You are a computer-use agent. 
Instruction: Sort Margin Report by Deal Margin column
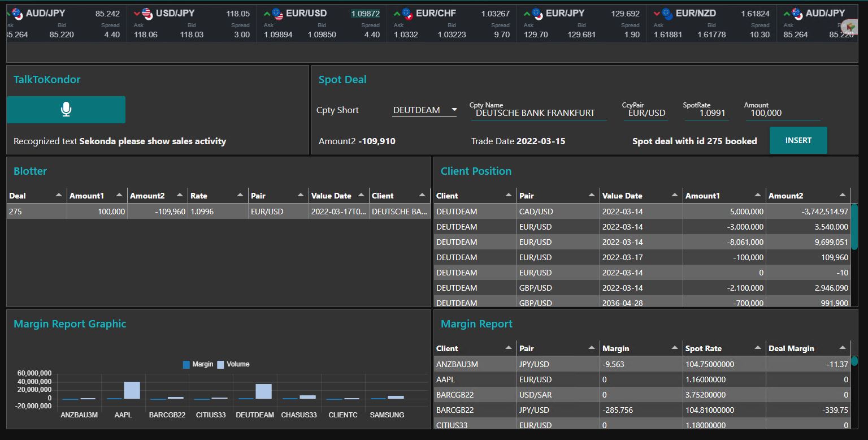click(808, 348)
